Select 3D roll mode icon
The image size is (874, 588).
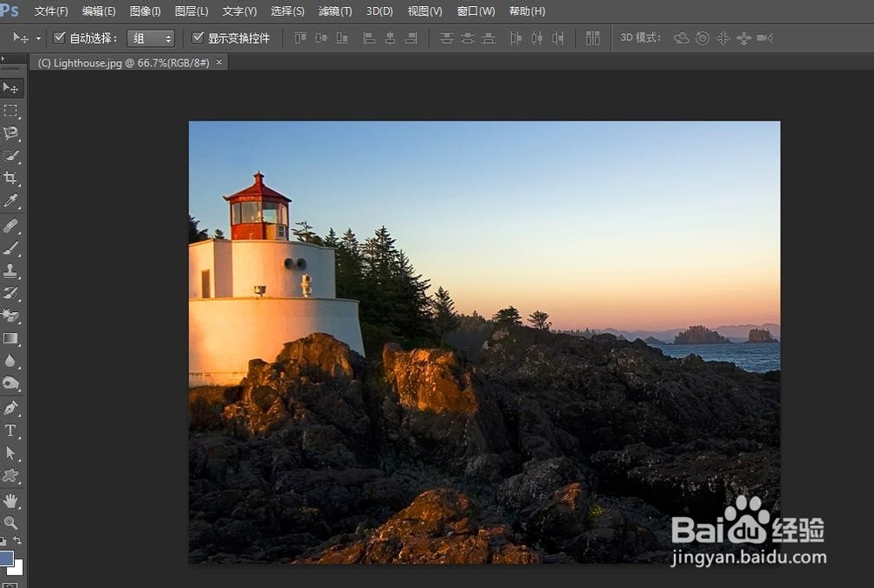tap(703, 38)
